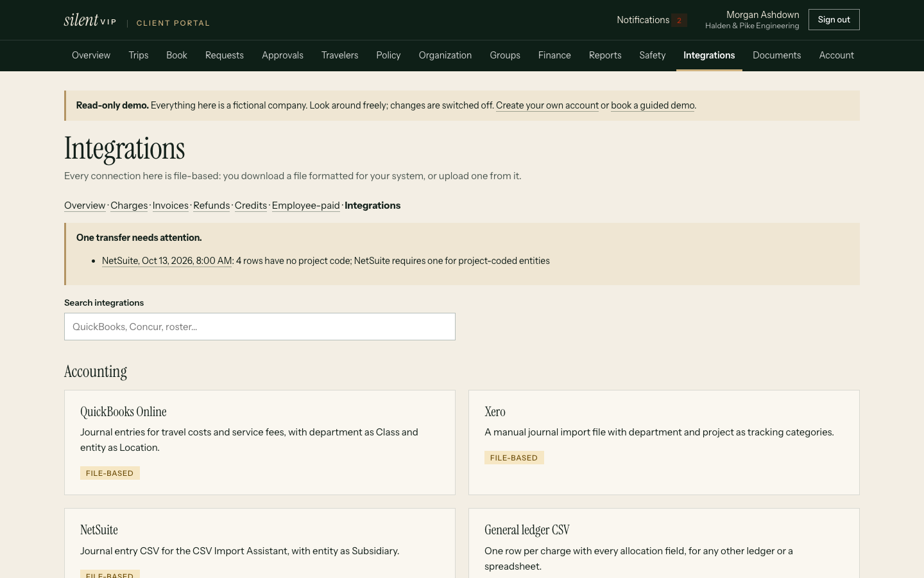The height and width of the screenshot is (578, 924).
Task: Open the Safety tab
Action: click(652, 55)
